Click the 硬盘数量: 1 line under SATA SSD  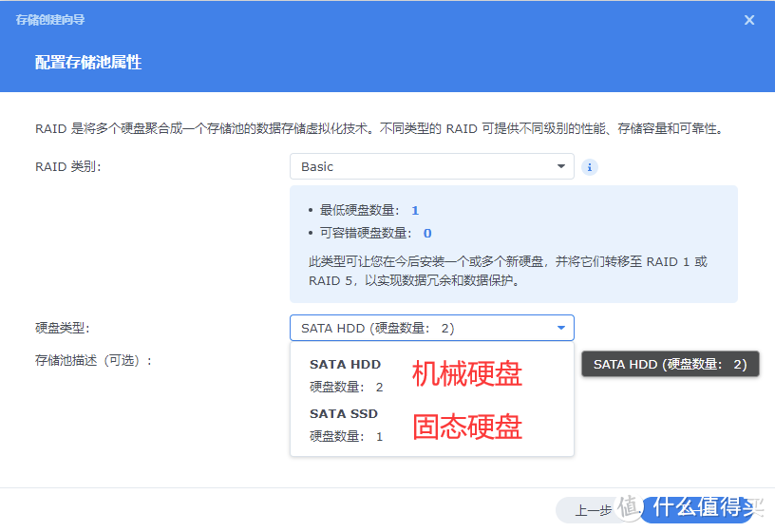pos(347,436)
